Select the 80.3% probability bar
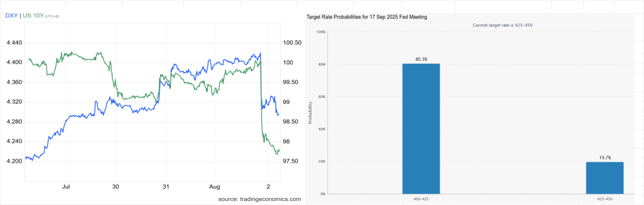Viewport: 644px width, 205px height. (421, 129)
